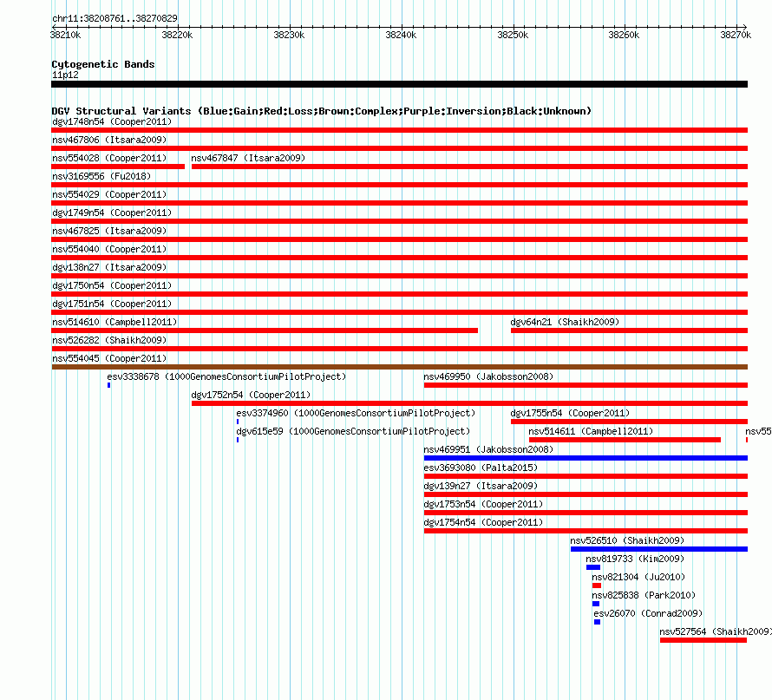This screenshot has height=700, width=772.
Task: Click the blue gain bar of nsv469951
Action: [586, 458]
